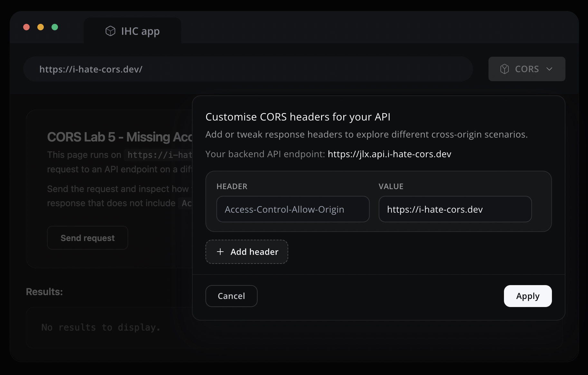Expand the CORS dropdown chevron

coord(549,69)
